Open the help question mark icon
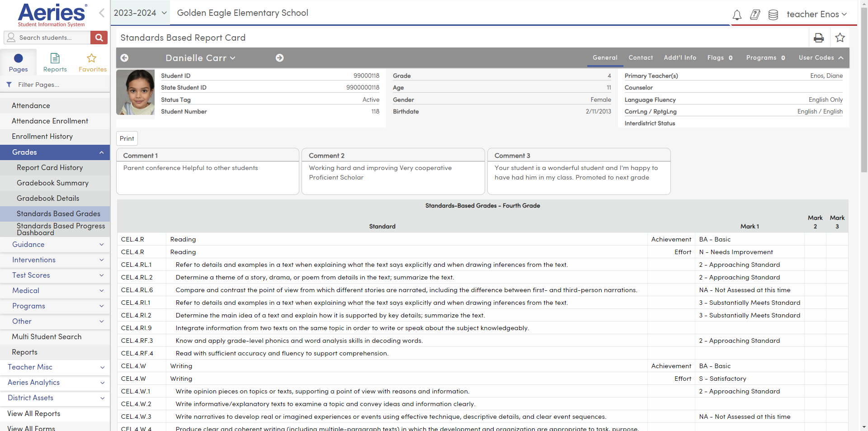 pyautogui.click(x=755, y=15)
